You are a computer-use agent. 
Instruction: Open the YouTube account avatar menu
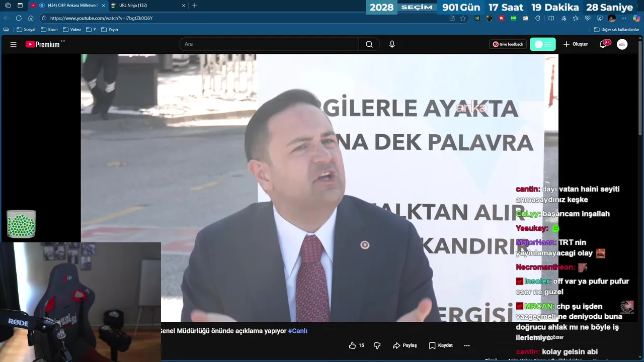[622, 44]
